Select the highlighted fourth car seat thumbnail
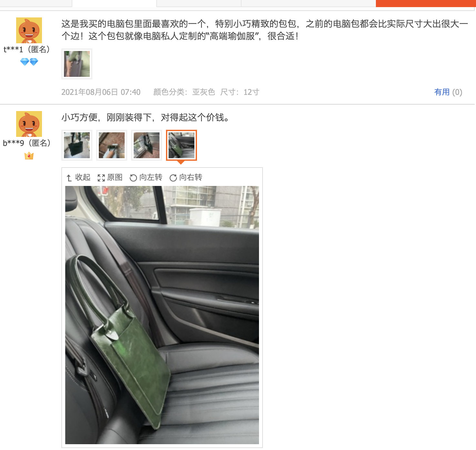Image resolution: width=476 pixels, height=450 pixels. pyautogui.click(x=181, y=145)
